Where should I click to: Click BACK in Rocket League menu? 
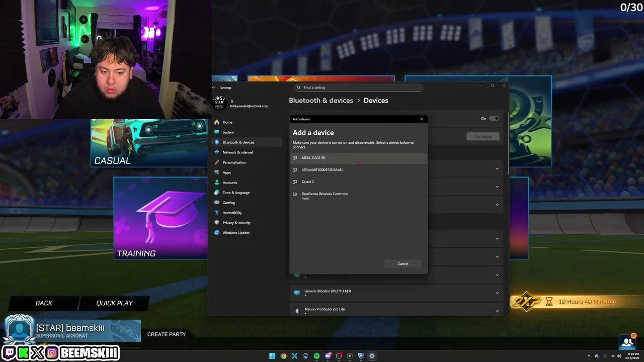[x=44, y=303]
